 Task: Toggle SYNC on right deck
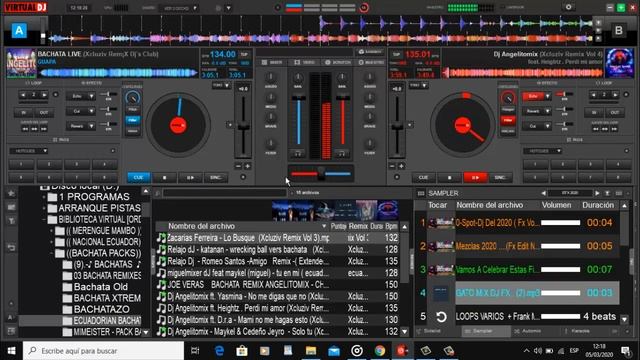pos(500,178)
